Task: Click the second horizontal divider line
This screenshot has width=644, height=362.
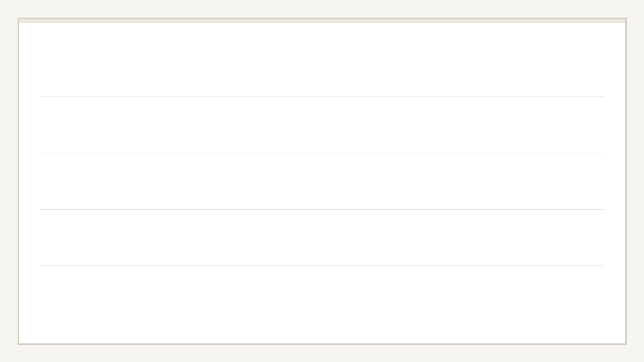Action: [322, 153]
